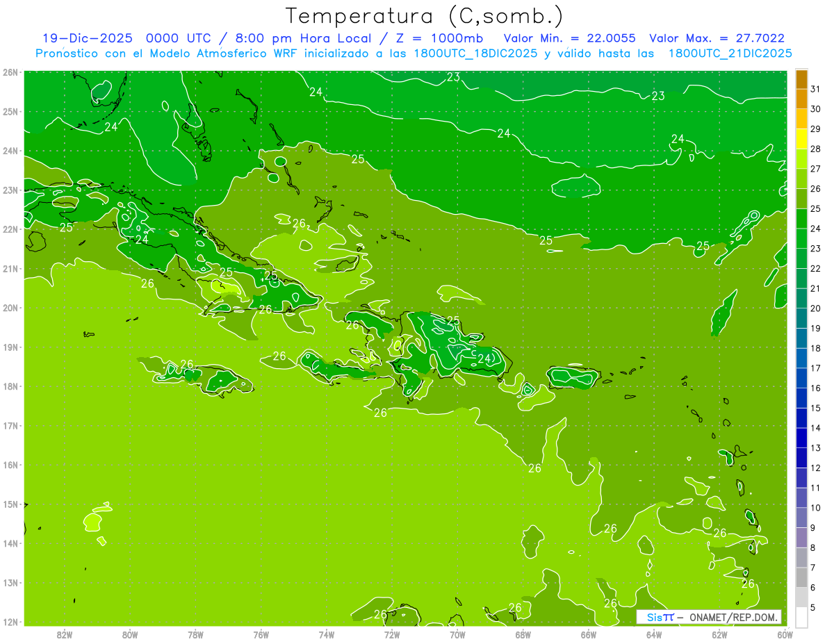Viewport: 834px width, 644px height.
Task: Click the teal colorbar segment between 19 and 20
Action: coord(801,318)
